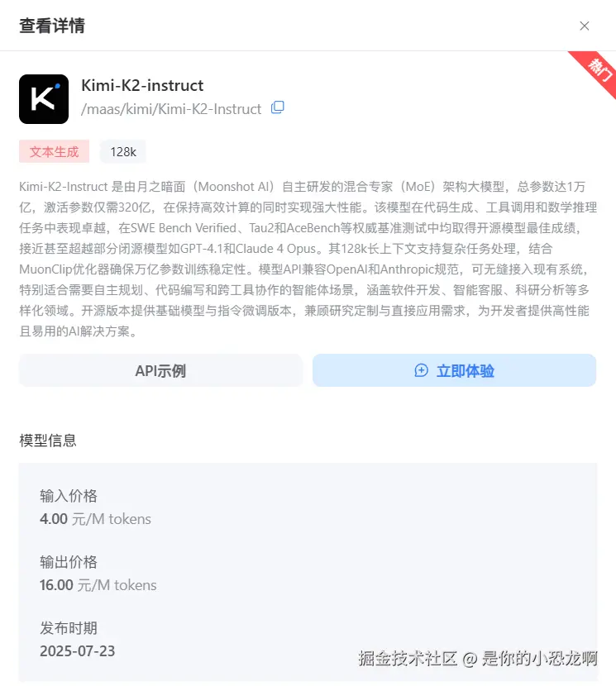Click the 4.00 元/M tokens value
This screenshot has height=686, width=616.
point(95,519)
